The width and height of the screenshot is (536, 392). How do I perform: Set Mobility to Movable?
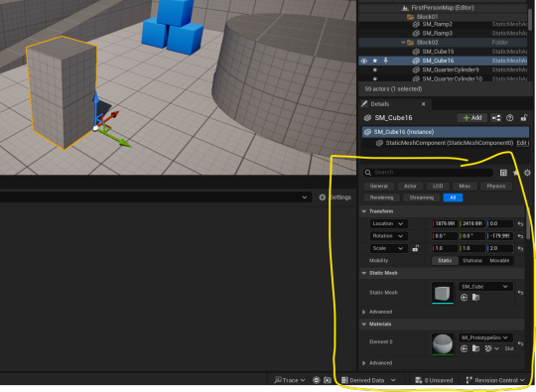point(499,260)
